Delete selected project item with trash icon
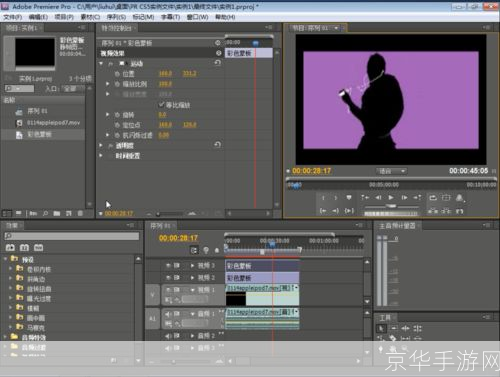500x377 pixels. pyautogui.click(x=80, y=213)
